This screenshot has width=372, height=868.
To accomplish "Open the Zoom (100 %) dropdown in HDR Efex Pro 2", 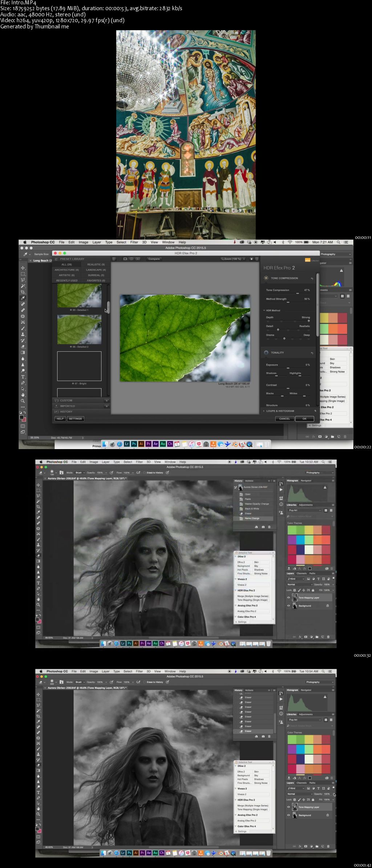I will point(233,259).
